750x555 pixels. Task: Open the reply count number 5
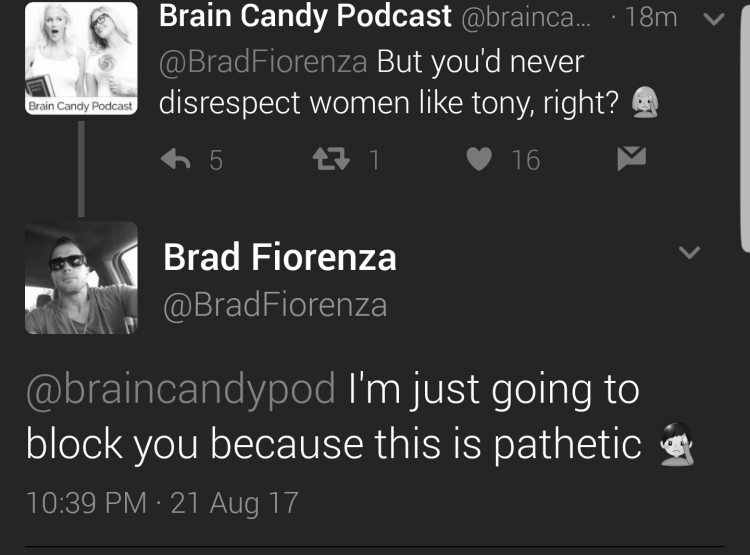216,160
